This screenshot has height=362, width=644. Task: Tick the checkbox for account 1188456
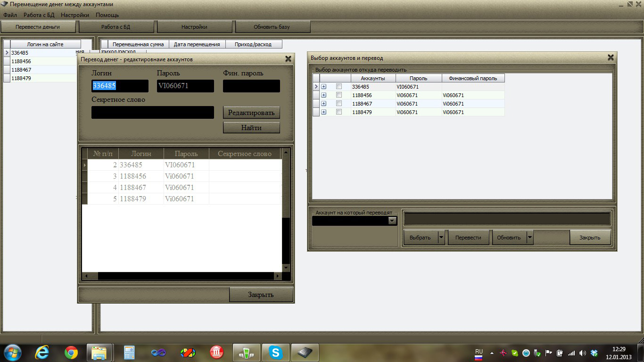coord(339,95)
